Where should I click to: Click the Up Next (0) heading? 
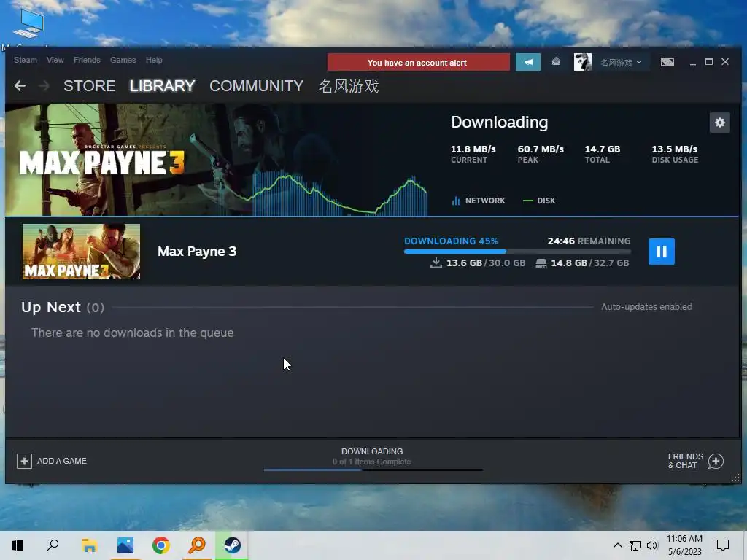[x=63, y=307]
